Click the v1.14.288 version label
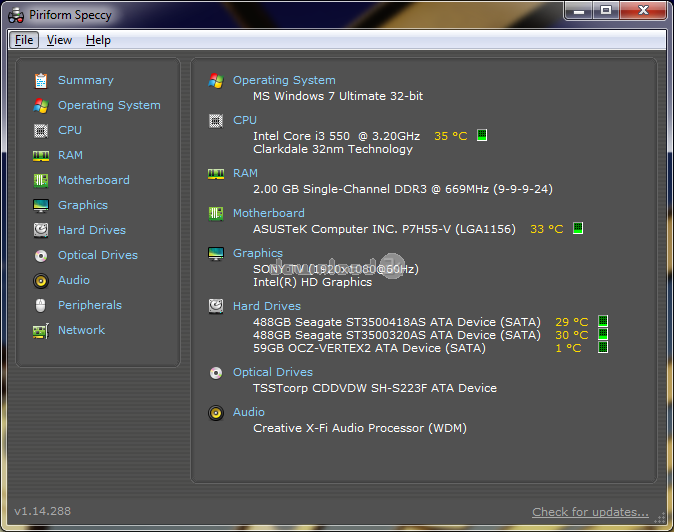Screen dimensions: 674x532 point(42,511)
